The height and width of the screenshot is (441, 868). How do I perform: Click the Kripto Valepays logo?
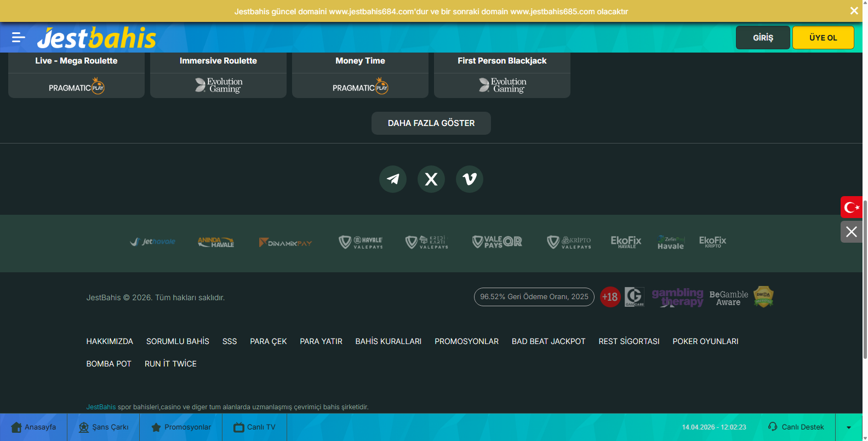point(569,242)
